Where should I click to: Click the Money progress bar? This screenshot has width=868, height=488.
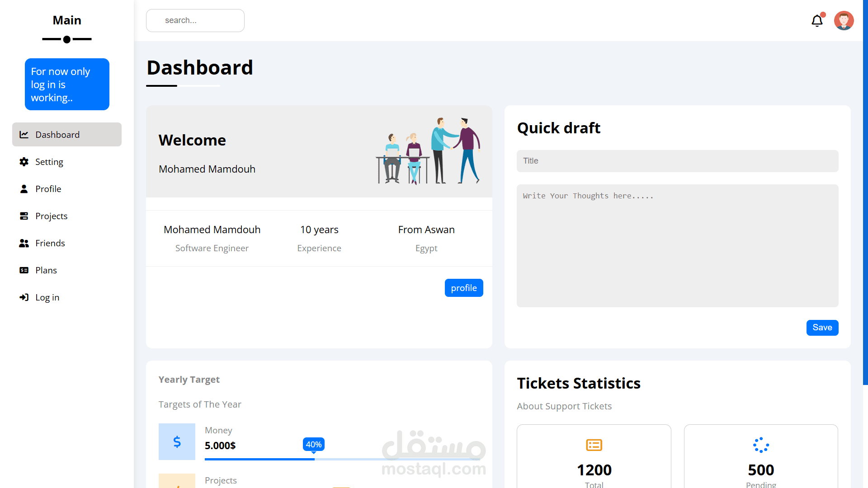(343, 459)
